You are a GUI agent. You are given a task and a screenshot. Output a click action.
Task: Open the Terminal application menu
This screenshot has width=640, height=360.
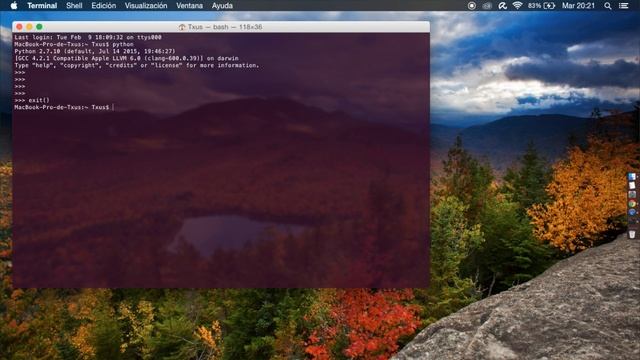(x=42, y=6)
